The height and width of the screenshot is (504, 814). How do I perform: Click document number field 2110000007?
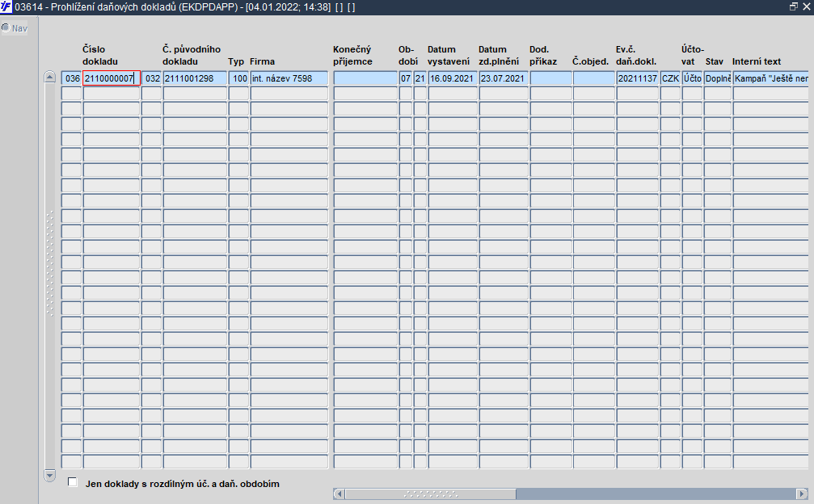coord(112,78)
